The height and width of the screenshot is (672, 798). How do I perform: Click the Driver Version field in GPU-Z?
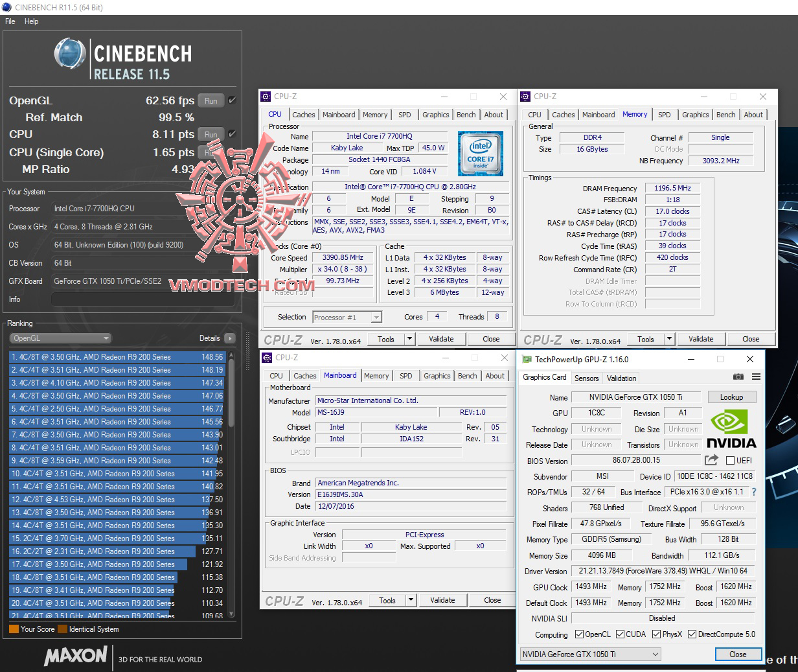point(662,571)
